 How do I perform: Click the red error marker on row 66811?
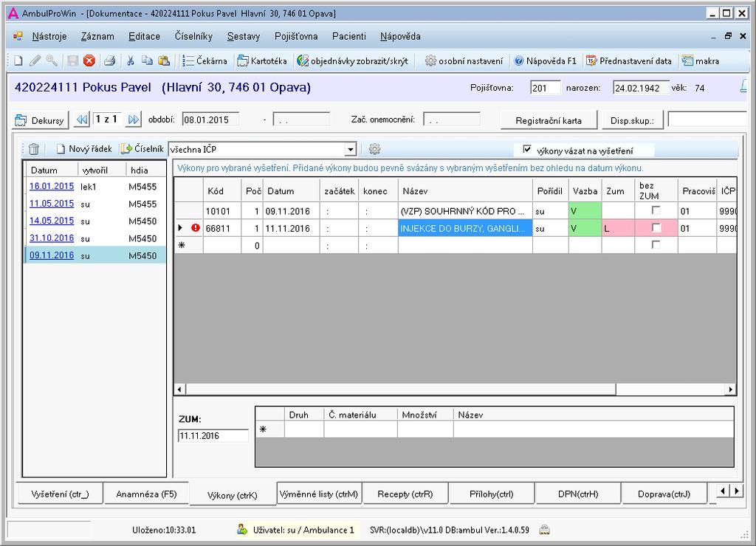click(x=195, y=228)
